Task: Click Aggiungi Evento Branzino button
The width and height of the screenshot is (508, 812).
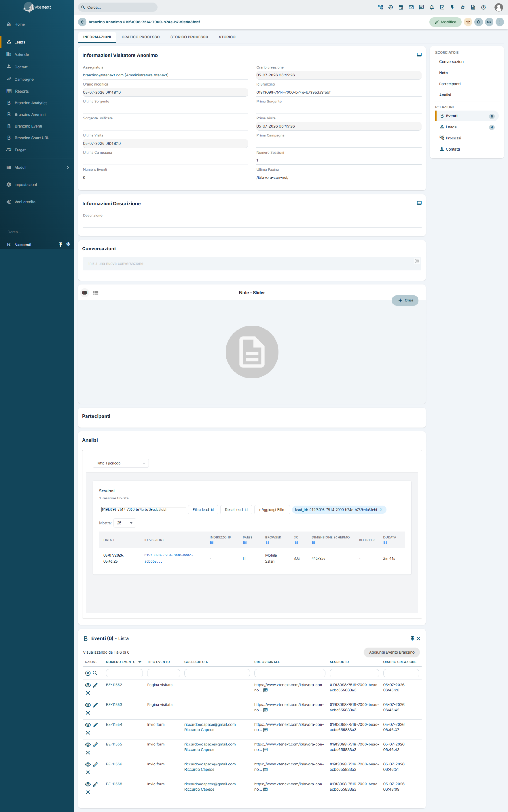Action: [x=392, y=652]
